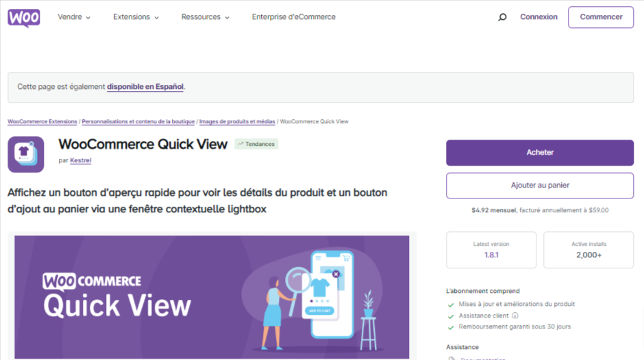Image resolution: width=644 pixels, height=360 pixels.
Task: Open the search magnifier icon
Action: (502, 17)
